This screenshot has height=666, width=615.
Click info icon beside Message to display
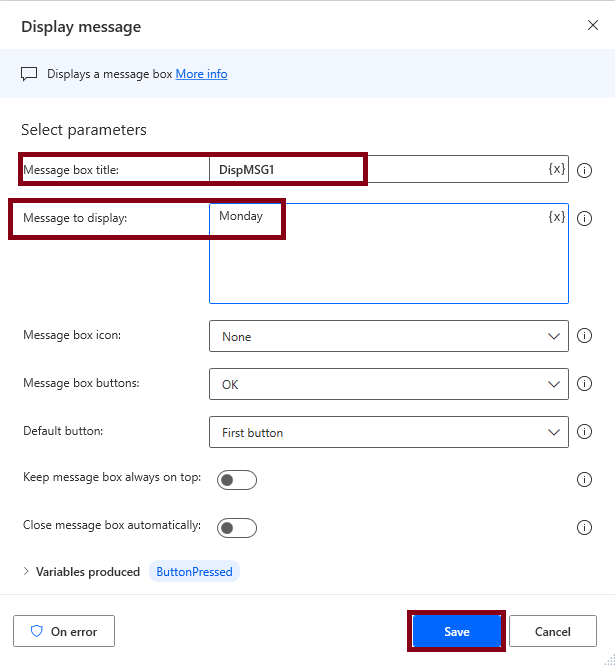point(585,218)
